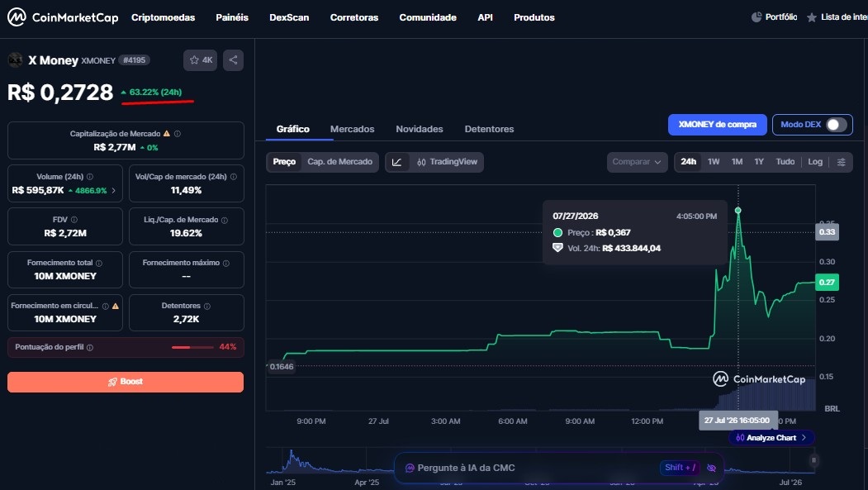Viewport: 868px width, 490px height.
Task: Expand Volume (24h) details chevron
Action: pyautogui.click(x=114, y=190)
